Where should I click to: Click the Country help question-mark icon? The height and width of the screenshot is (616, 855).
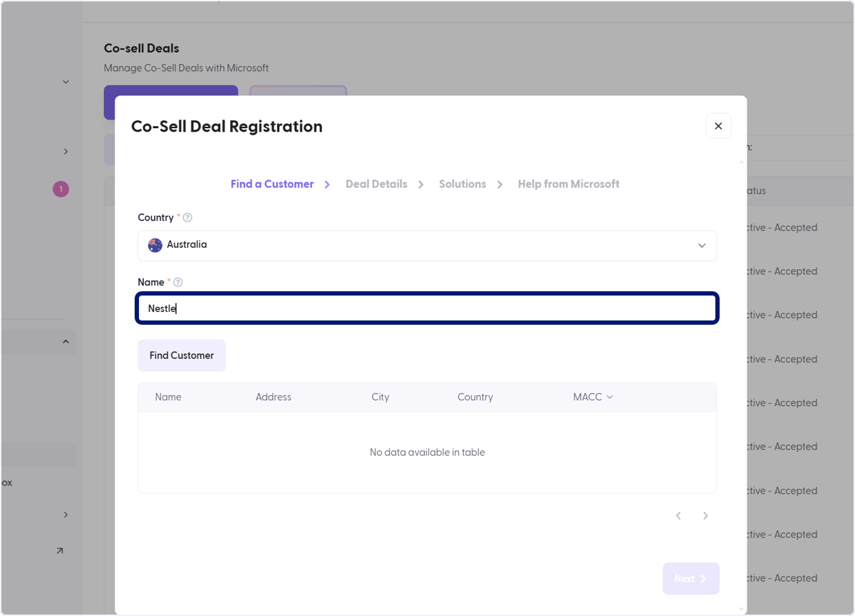click(187, 218)
